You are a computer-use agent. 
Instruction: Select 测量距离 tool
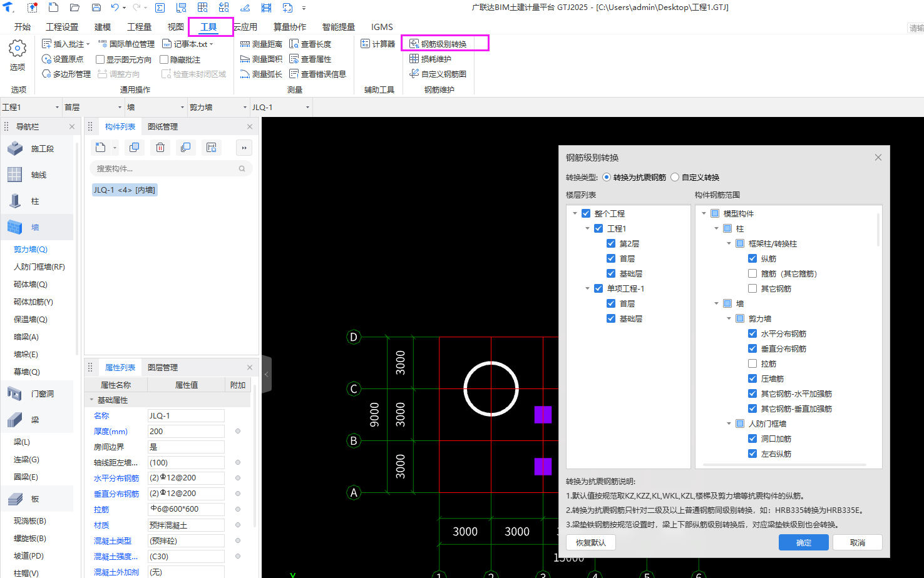point(262,44)
